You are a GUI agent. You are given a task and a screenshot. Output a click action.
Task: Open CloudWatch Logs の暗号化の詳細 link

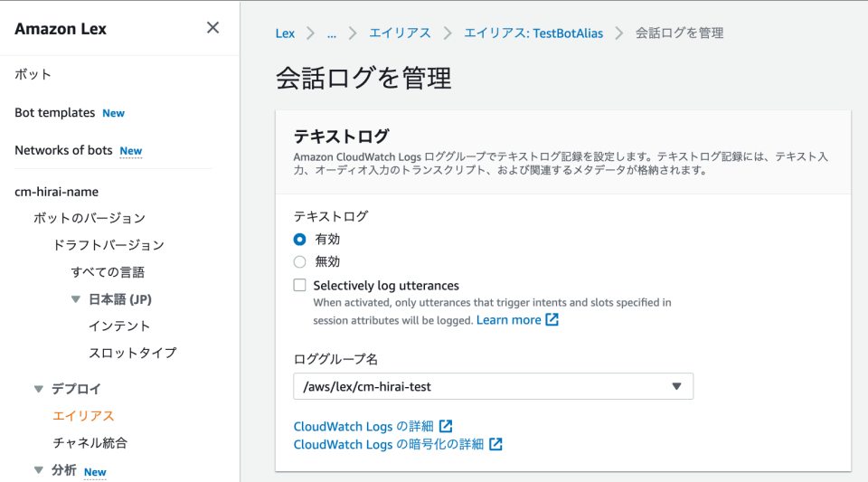pos(389,444)
